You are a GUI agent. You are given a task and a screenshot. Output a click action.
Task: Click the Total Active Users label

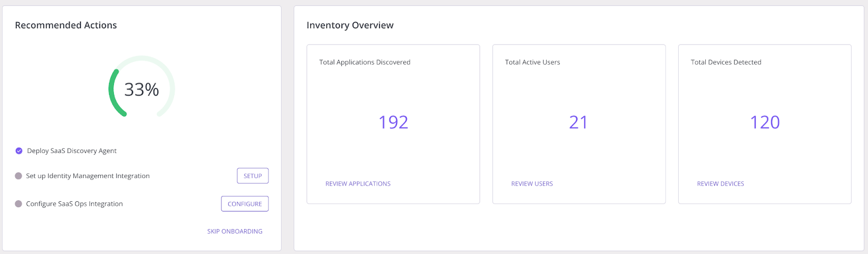point(532,62)
